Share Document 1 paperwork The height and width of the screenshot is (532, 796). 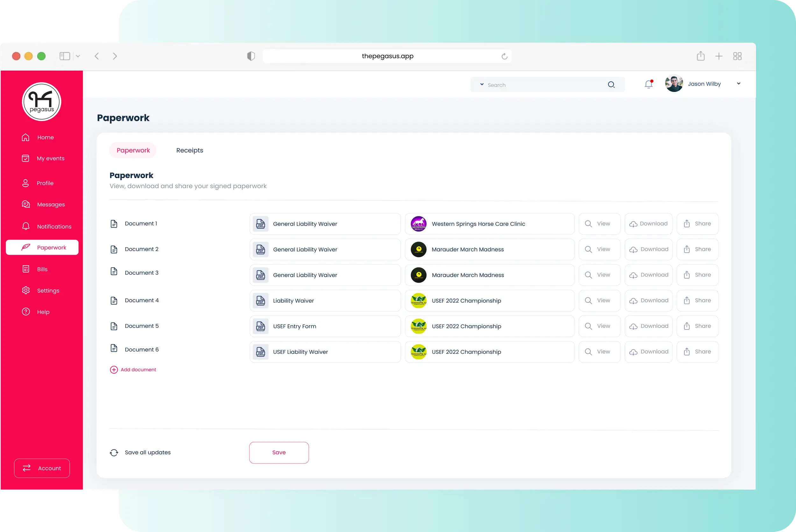[x=697, y=224]
